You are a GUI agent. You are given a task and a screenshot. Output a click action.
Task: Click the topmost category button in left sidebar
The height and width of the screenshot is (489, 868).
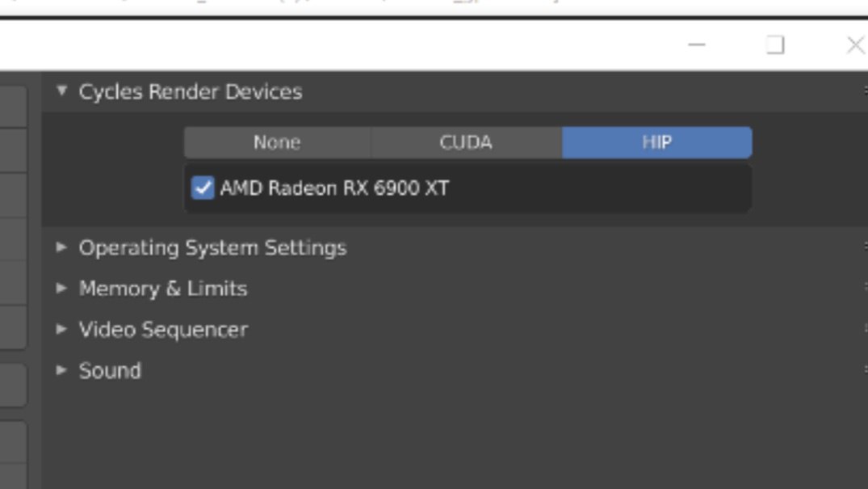click(x=13, y=105)
